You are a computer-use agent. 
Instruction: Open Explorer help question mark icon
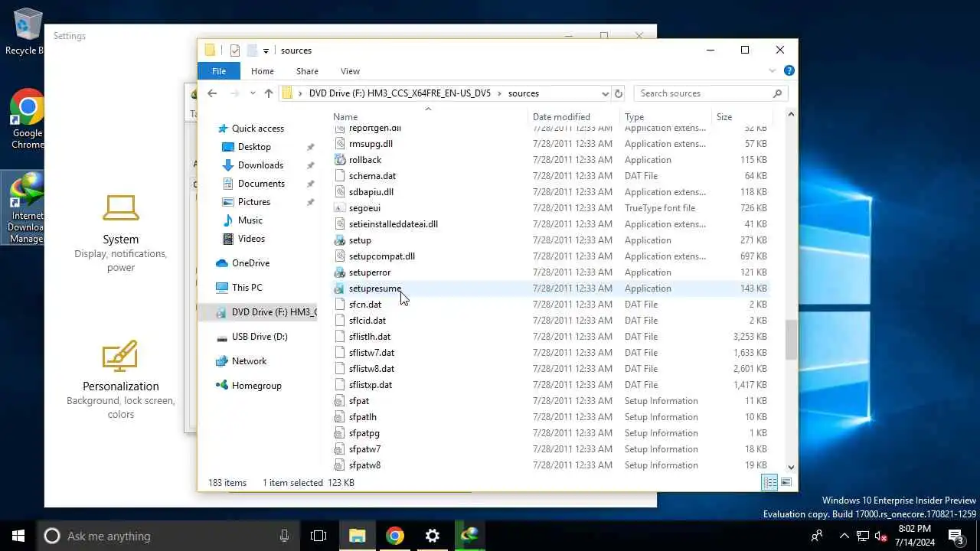[789, 70]
